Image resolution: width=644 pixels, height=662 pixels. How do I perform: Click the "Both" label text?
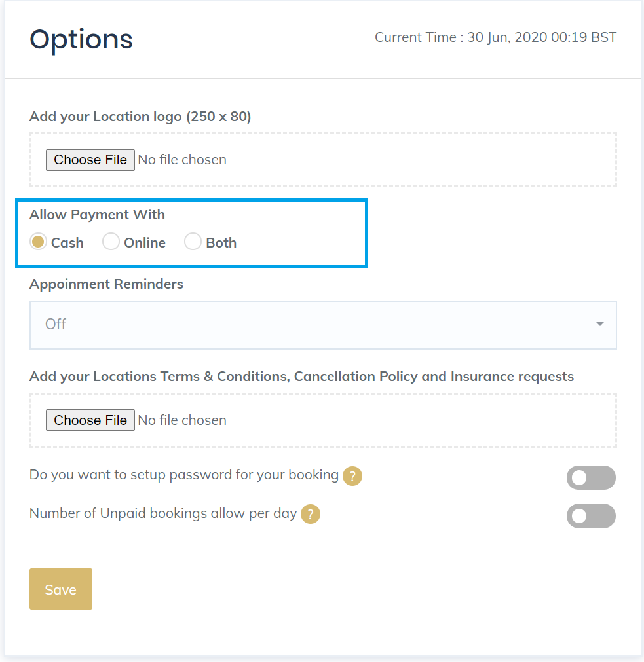(x=221, y=243)
